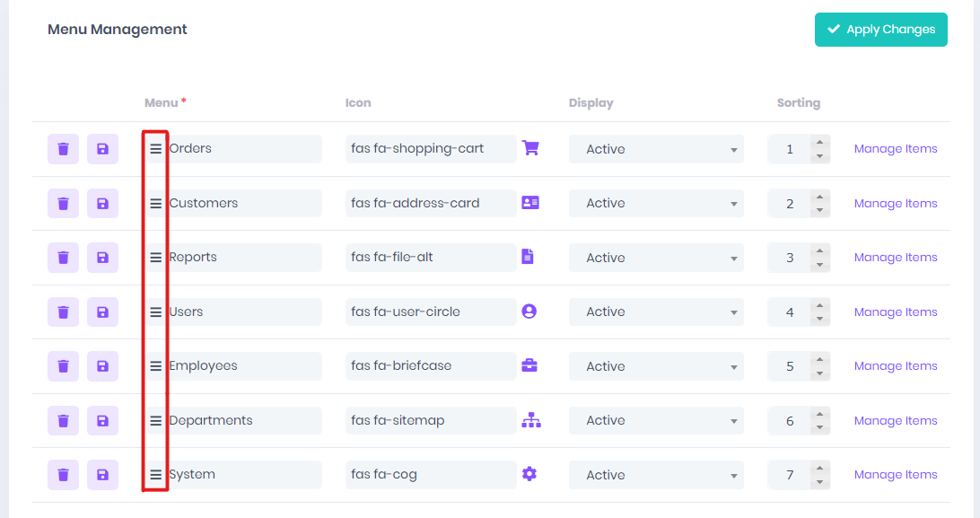Open the Display dropdown for Employees
The image size is (980, 518).
pyautogui.click(x=656, y=366)
